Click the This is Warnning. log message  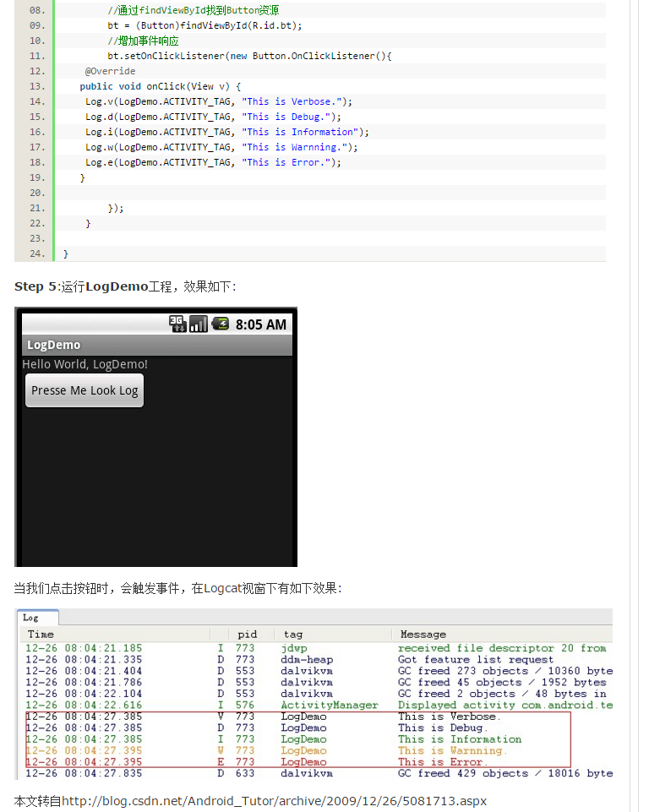pyautogui.click(x=452, y=750)
